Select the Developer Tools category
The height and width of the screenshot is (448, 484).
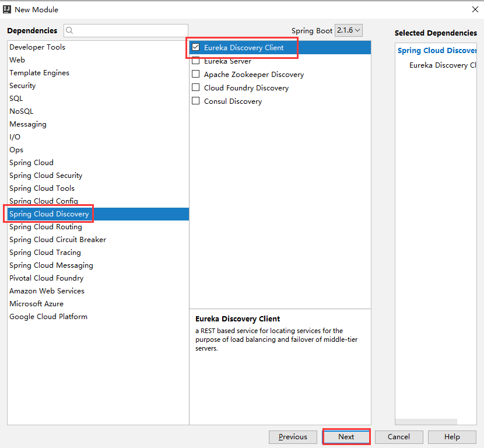point(98,47)
